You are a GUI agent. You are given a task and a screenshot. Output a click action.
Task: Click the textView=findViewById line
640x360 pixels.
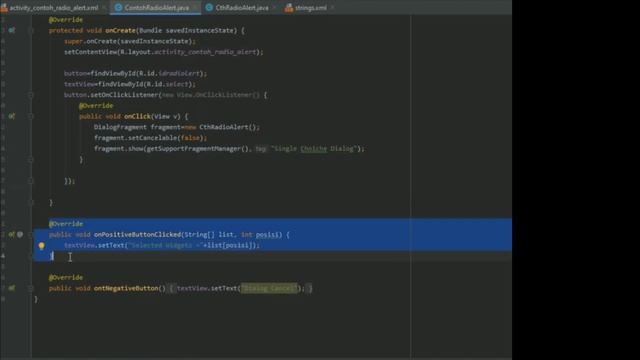[x=130, y=84]
